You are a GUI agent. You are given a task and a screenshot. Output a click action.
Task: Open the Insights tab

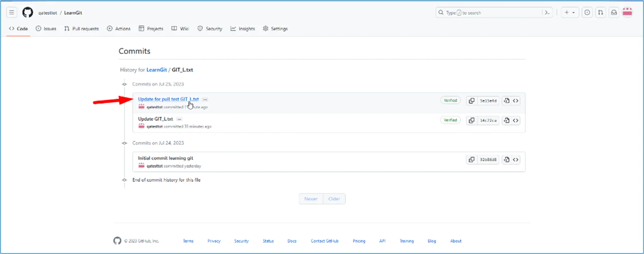pos(243,29)
